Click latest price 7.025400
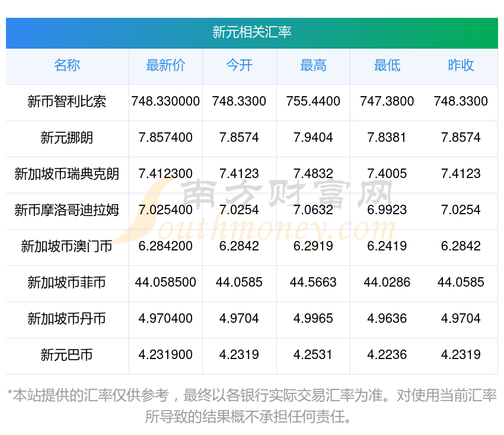 click(x=165, y=210)
